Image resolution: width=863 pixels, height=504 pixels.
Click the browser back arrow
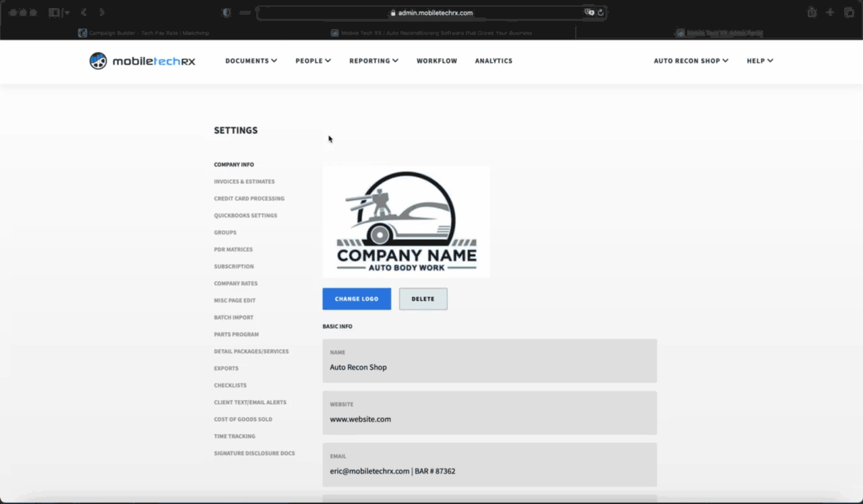[x=84, y=13]
